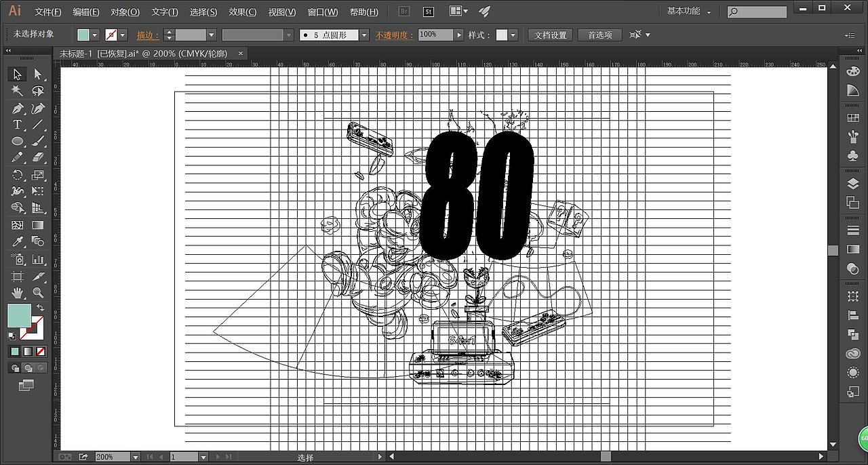This screenshot has width=868, height=465.
Task: Select the Curvature tool
Action: tap(38, 108)
